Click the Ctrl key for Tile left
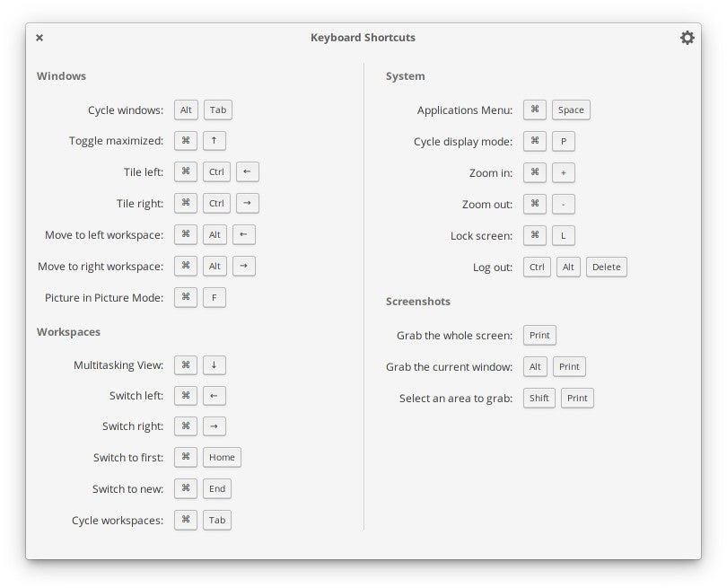Viewport: 727px width, 588px height. (216, 171)
